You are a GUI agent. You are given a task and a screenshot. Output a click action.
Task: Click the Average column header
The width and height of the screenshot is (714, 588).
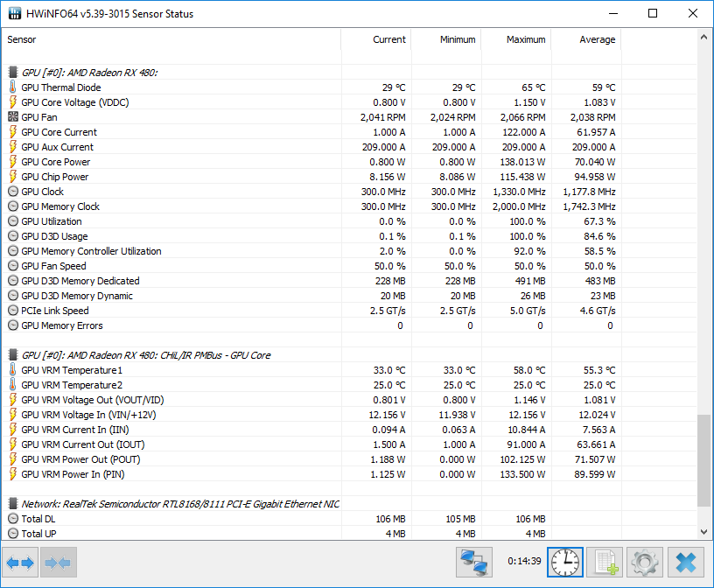pyautogui.click(x=586, y=39)
